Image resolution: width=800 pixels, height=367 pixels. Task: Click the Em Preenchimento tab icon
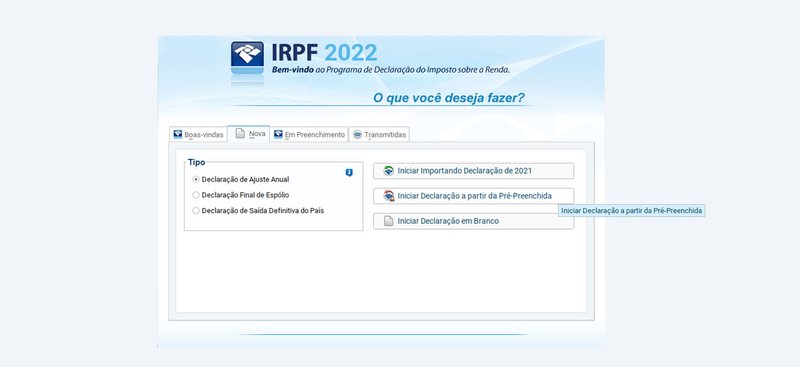pos(278,134)
